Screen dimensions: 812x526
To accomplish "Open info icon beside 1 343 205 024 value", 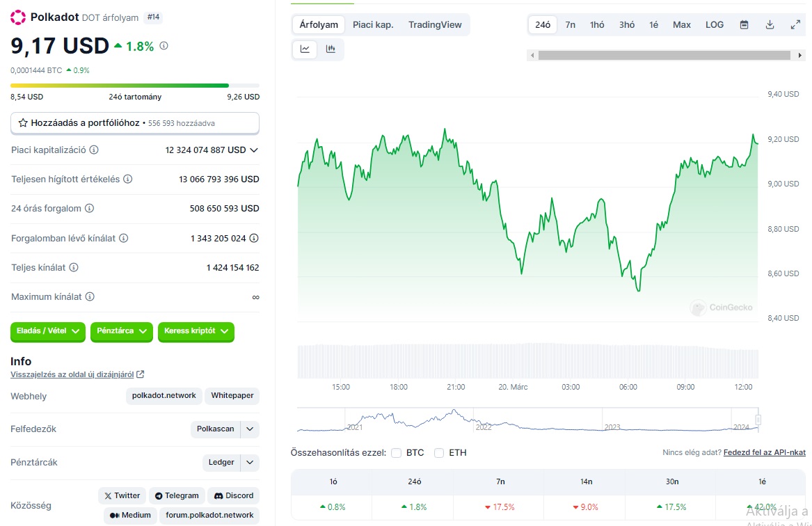I will pos(254,238).
